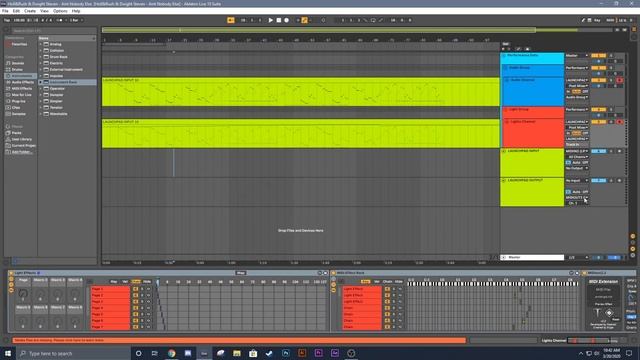Click the Add Folder link
This screenshot has width=640, height=360.
tap(22, 152)
